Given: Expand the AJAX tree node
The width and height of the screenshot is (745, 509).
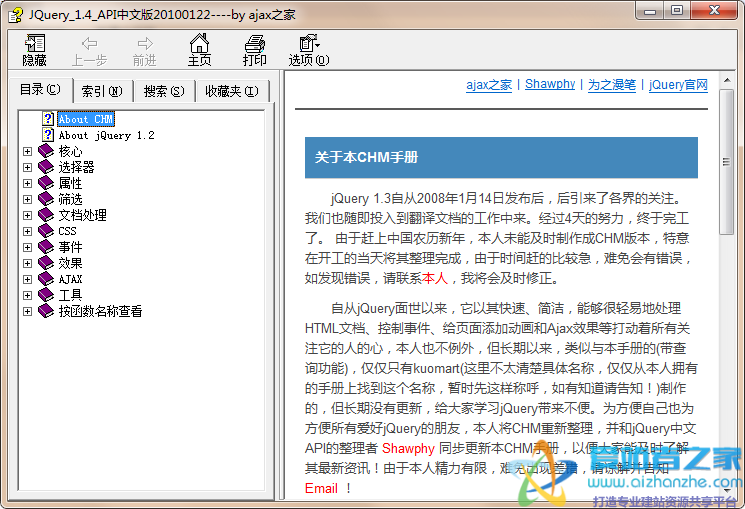Looking at the screenshot, I should coord(28,279).
